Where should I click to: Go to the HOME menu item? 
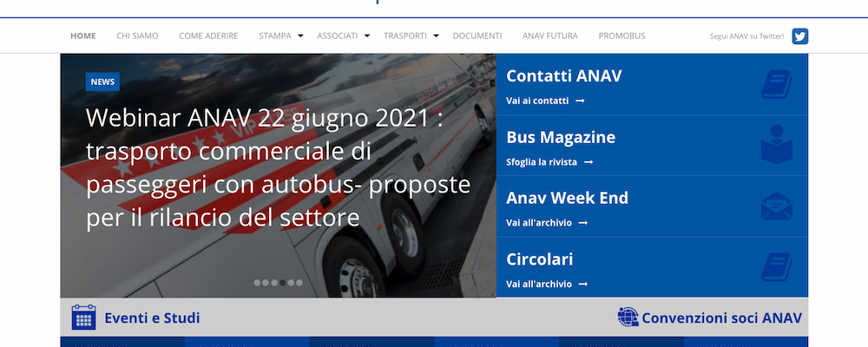click(83, 36)
